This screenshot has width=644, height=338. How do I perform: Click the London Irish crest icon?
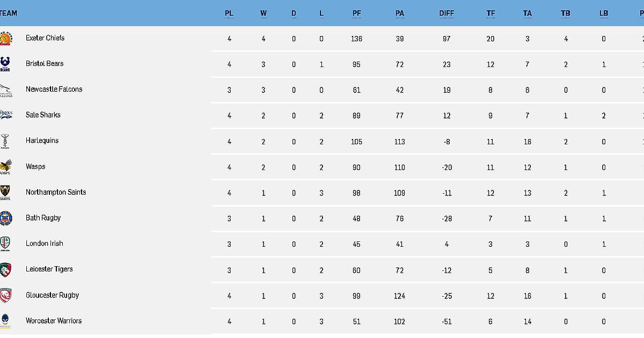click(5, 244)
